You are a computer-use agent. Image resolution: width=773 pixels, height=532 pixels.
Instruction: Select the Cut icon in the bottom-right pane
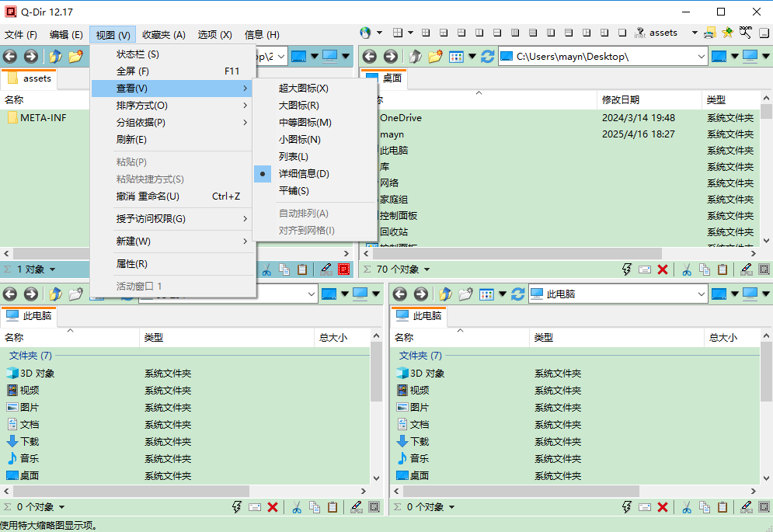pyautogui.click(x=687, y=506)
